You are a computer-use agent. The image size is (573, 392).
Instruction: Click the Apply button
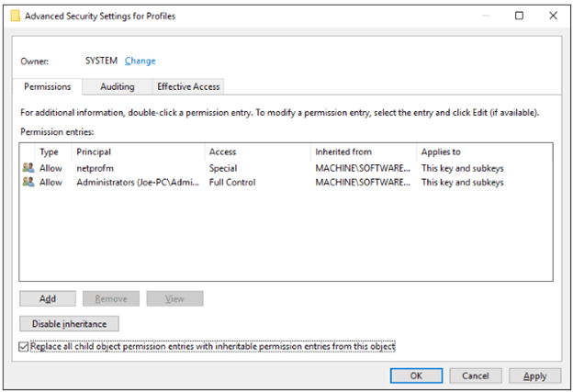tap(535, 375)
